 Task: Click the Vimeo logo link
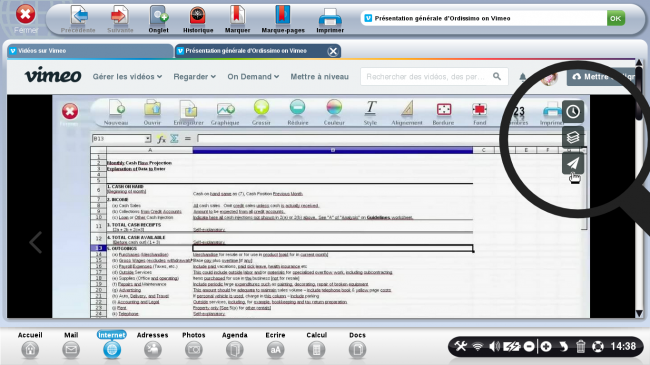coord(53,75)
